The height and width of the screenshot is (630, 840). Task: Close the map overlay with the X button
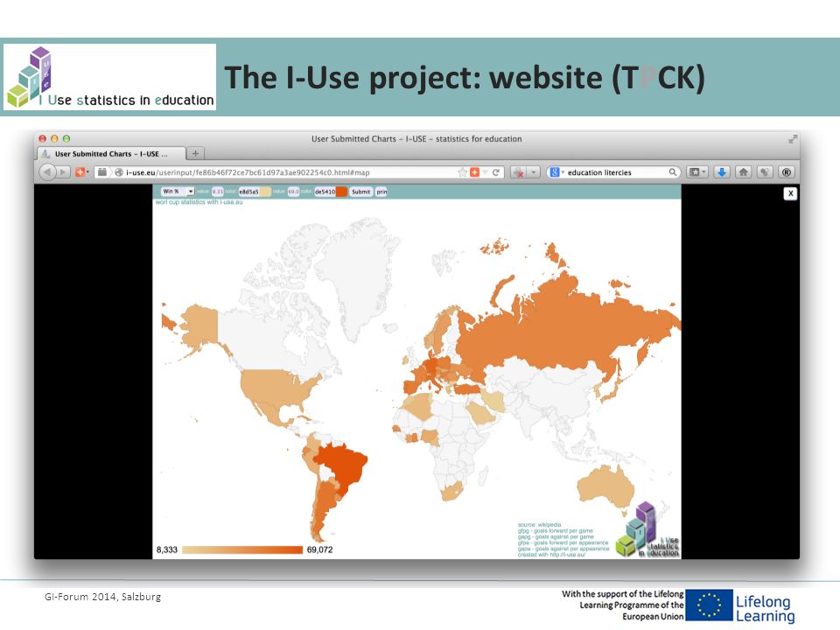pyautogui.click(x=790, y=193)
